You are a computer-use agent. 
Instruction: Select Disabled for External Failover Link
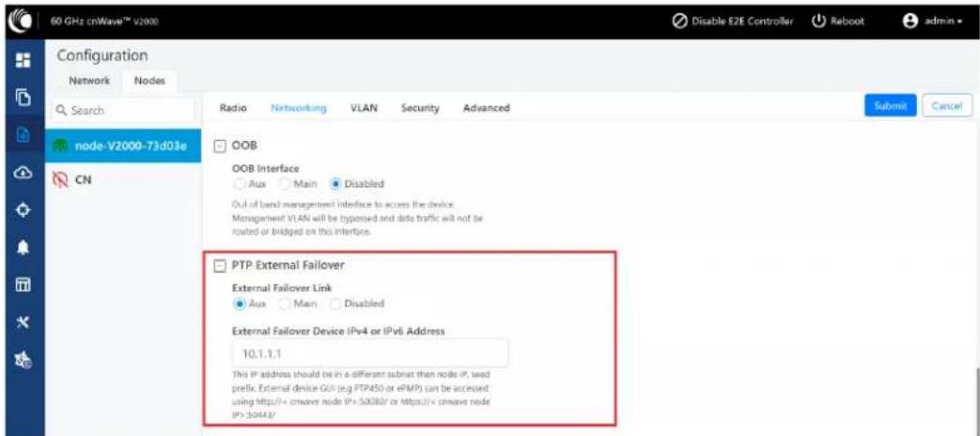coord(336,304)
